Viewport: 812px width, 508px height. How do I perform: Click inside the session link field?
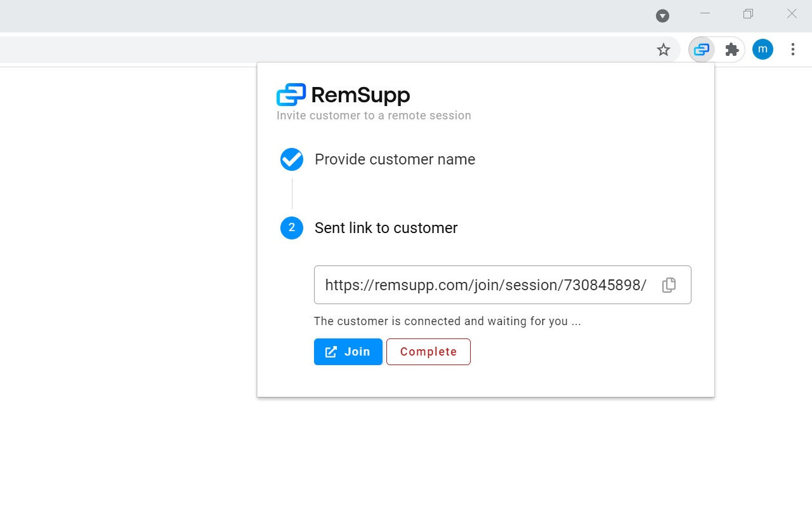[x=502, y=285]
